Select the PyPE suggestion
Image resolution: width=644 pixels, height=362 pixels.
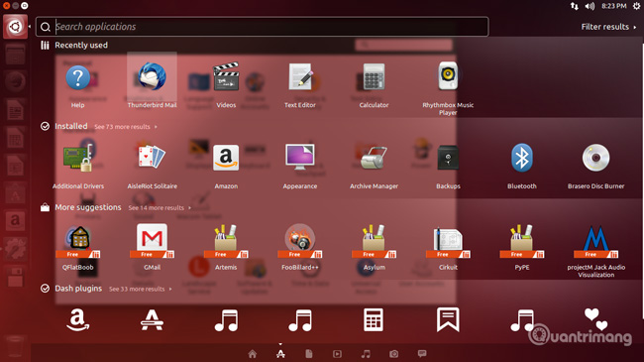click(x=522, y=241)
